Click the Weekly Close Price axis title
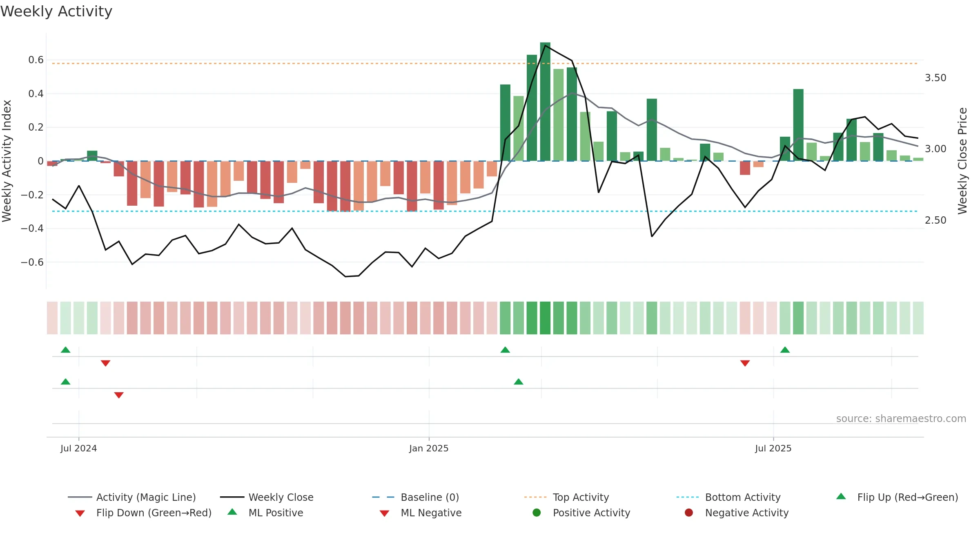 (x=962, y=161)
